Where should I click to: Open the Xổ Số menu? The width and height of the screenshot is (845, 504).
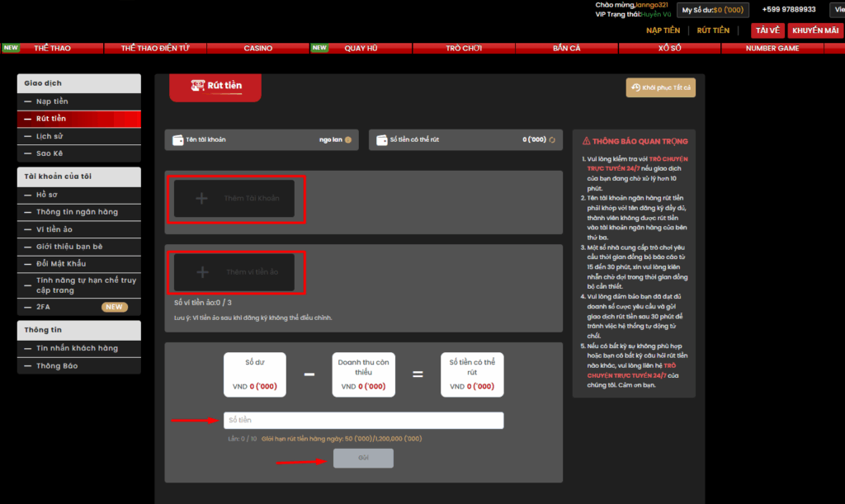[670, 49]
